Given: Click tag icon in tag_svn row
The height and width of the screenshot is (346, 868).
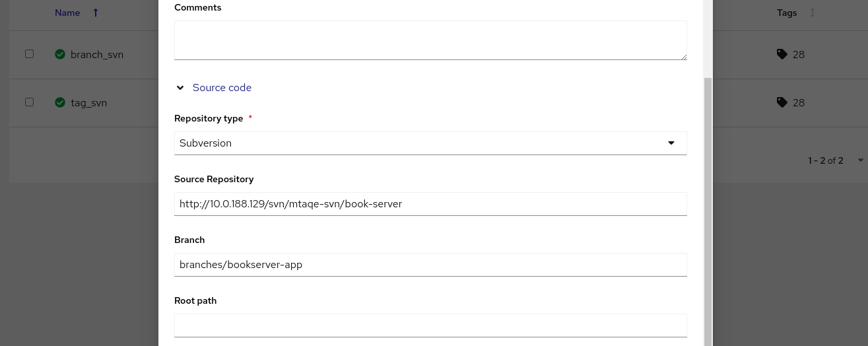Looking at the screenshot, I should (782, 102).
